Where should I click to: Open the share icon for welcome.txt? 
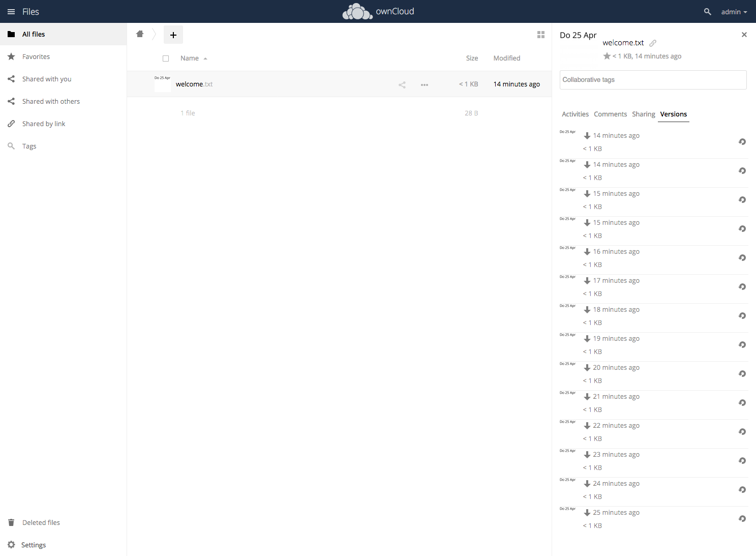point(402,84)
